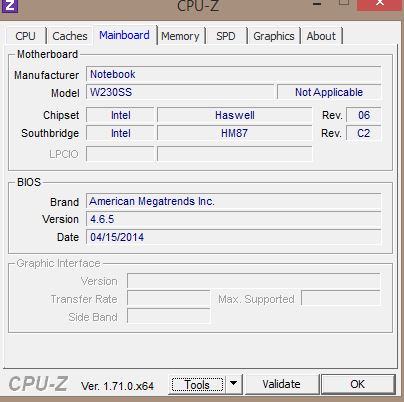Switch to the Graphics tab
The image size is (404, 402).
274,36
